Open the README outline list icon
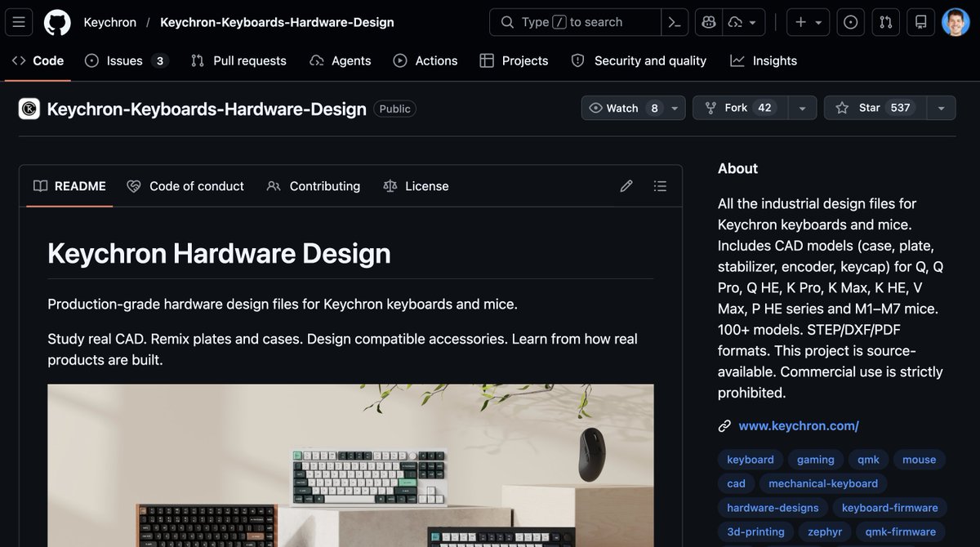Screen dimensions: 980x547 coord(661,186)
